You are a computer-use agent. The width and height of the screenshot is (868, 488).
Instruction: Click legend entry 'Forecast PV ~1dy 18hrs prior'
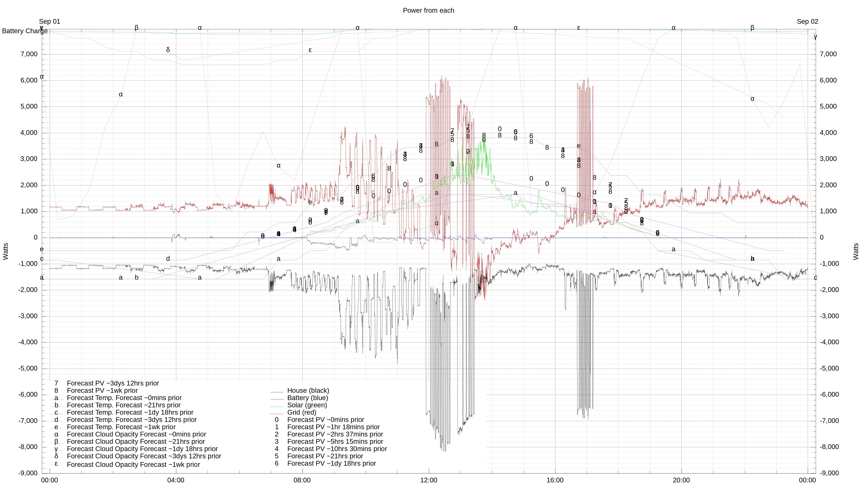[x=332, y=463]
